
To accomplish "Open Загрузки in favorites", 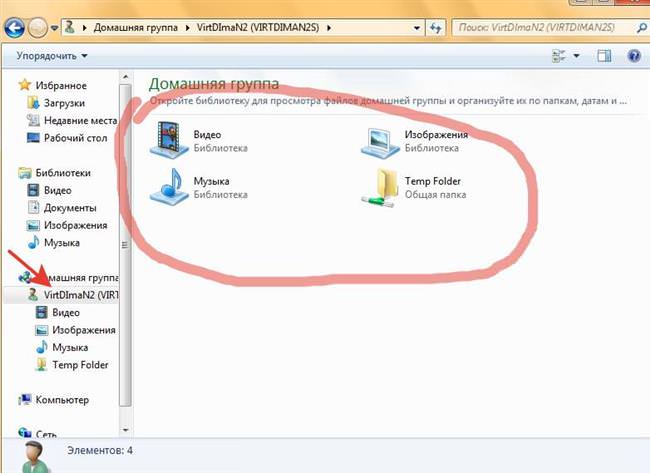I will coord(64,103).
